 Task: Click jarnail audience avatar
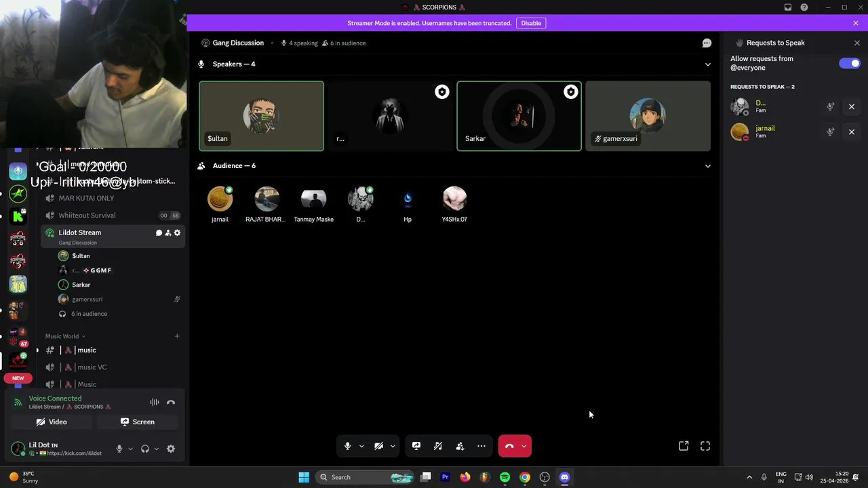tap(220, 199)
